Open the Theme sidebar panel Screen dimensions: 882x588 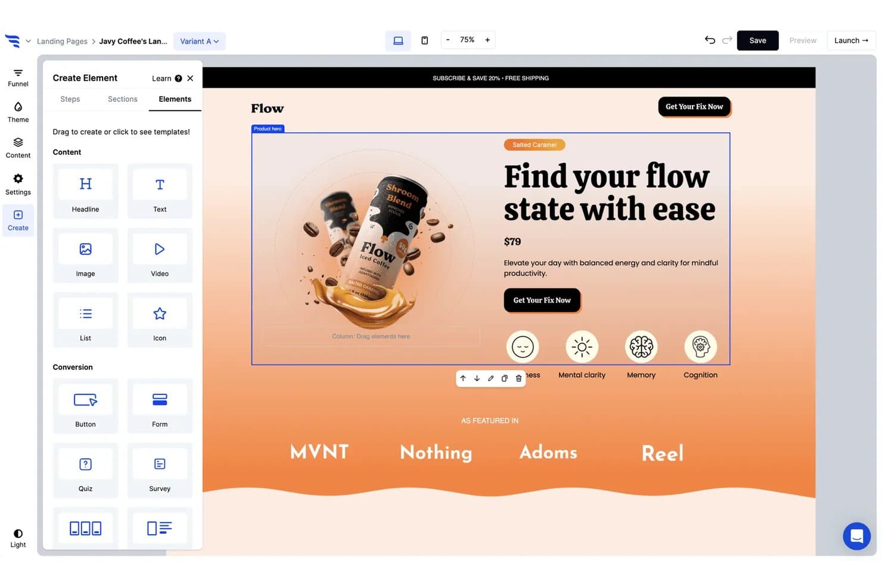(18, 113)
